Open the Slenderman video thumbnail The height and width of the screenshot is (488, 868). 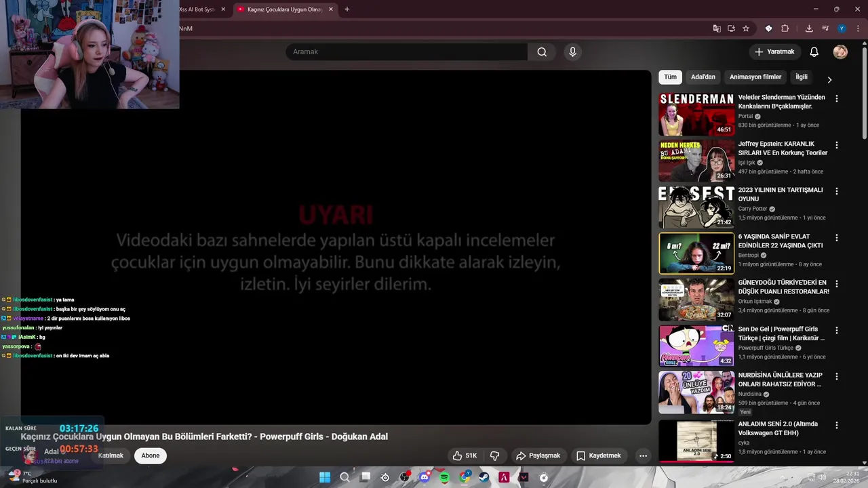point(696,115)
